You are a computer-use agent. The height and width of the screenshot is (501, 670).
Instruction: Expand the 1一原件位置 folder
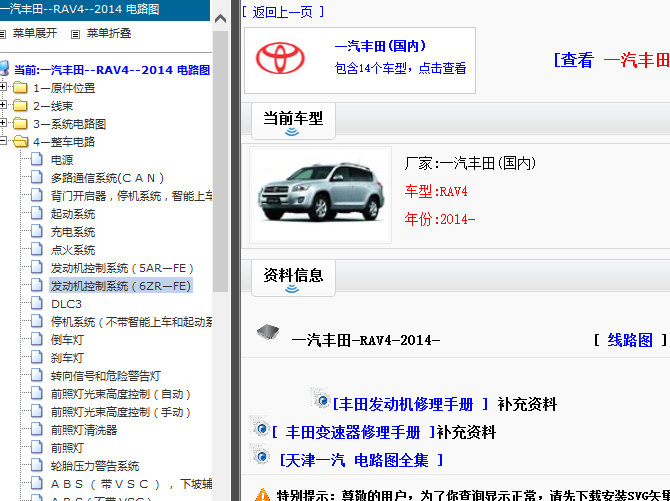[3, 87]
